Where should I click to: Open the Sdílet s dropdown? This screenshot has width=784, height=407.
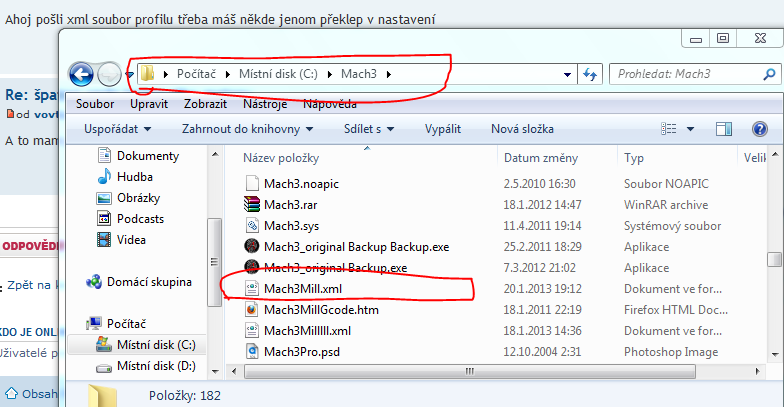368,129
